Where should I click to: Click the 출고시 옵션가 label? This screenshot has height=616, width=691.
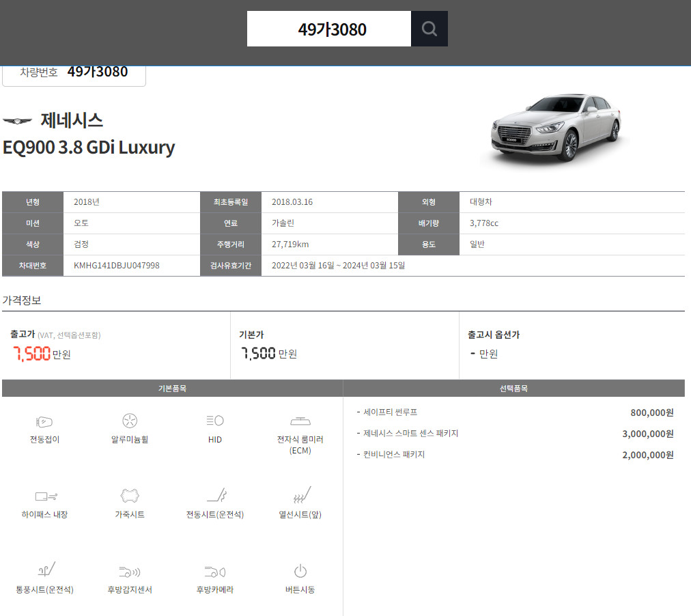pos(494,335)
